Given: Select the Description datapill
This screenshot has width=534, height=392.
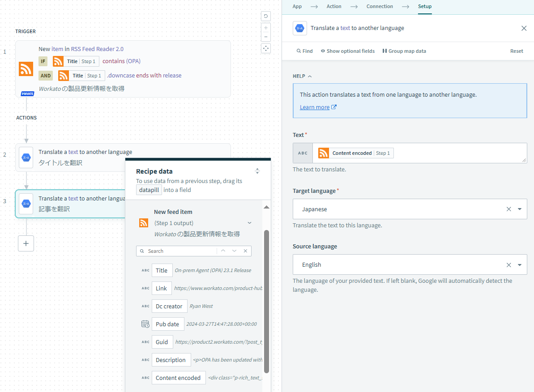Looking at the screenshot, I should tap(171, 360).
